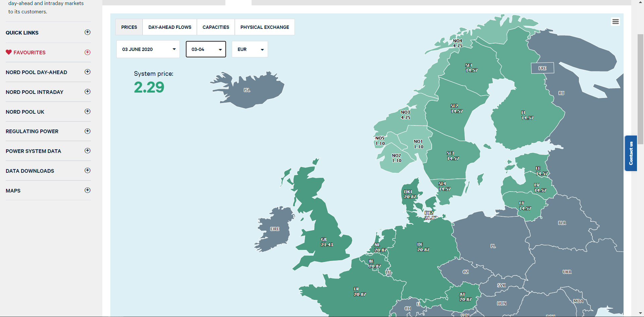Click the plus icon beside Nord Pool Intraday
This screenshot has width=644, height=317.
tap(88, 92)
